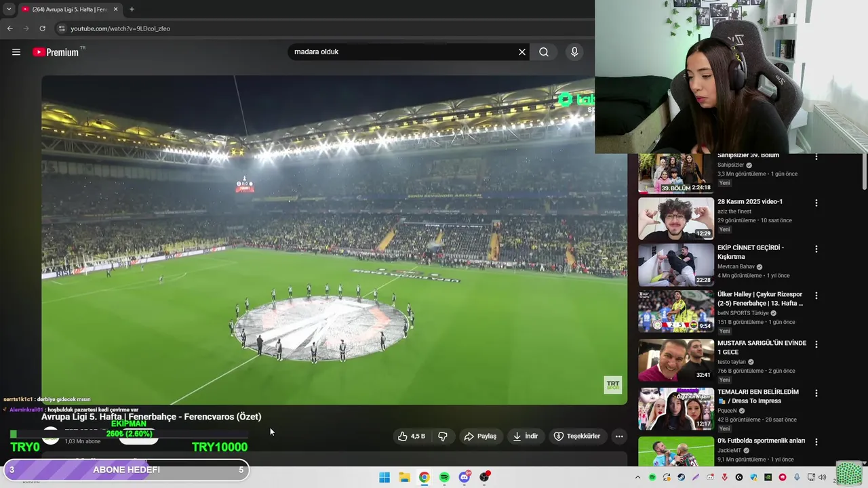Open the aziz the finest 12:29 thumbnail

coord(675,218)
